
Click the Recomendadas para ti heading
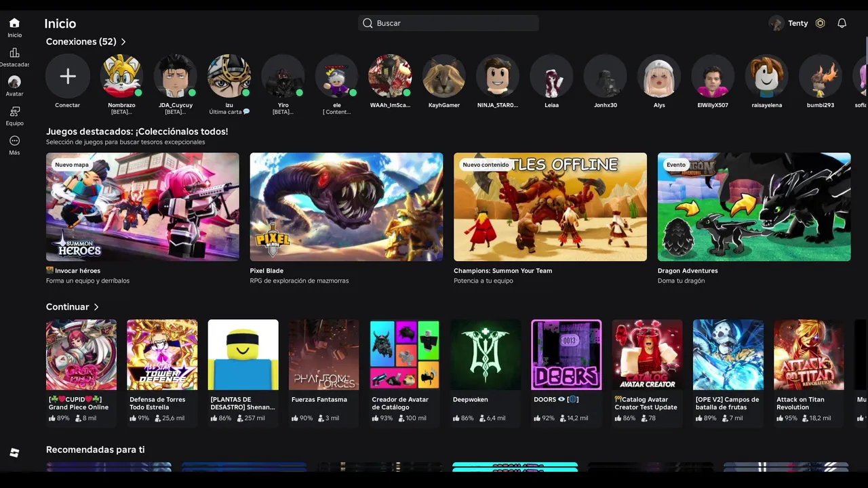point(96,449)
